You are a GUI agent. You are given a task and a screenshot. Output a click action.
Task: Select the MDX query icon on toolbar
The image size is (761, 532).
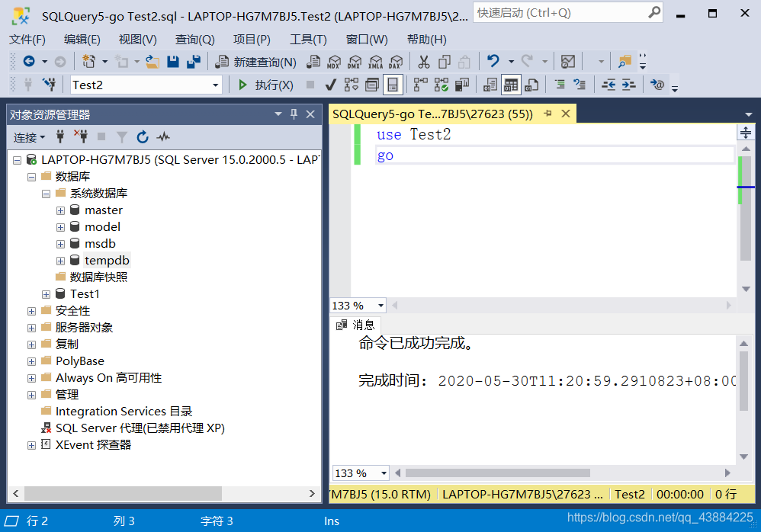point(334,62)
